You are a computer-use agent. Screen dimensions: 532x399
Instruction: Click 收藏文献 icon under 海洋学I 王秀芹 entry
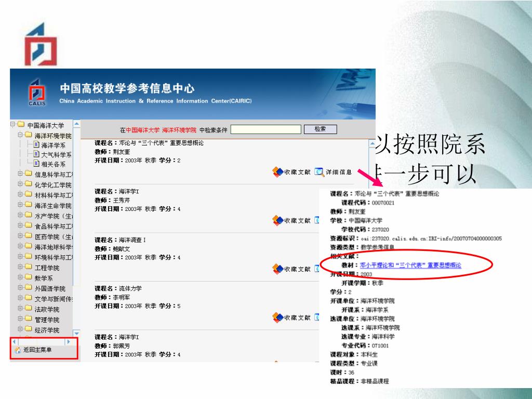[x=277, y=220]
